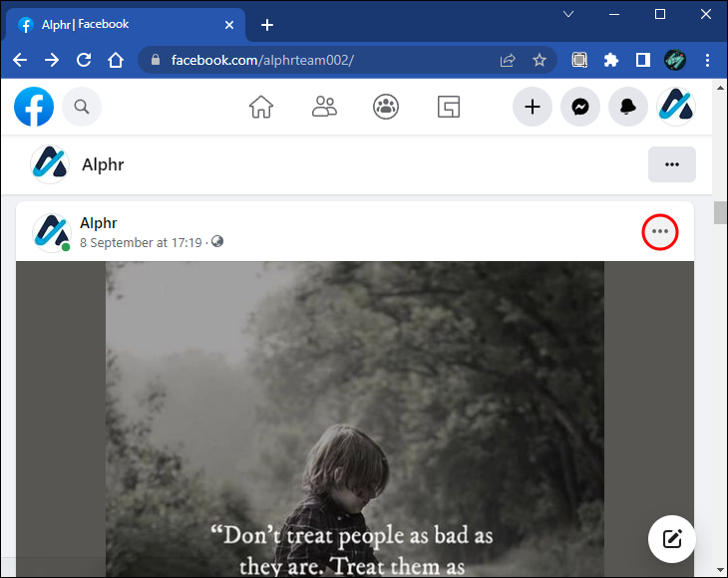This screenshot has width=728, height=578.
Task: Open Chrome tab search chevron
Action: coord(568,14)
